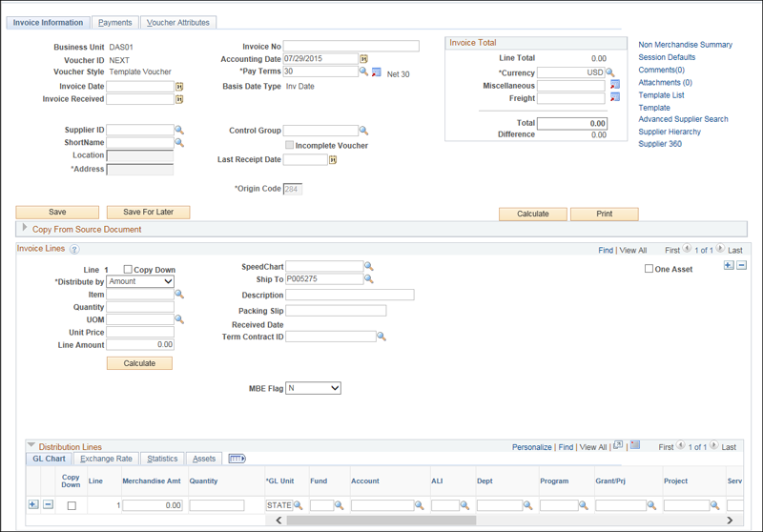Select Invoice Information tab
763x532 pixels.
point(48,22)
